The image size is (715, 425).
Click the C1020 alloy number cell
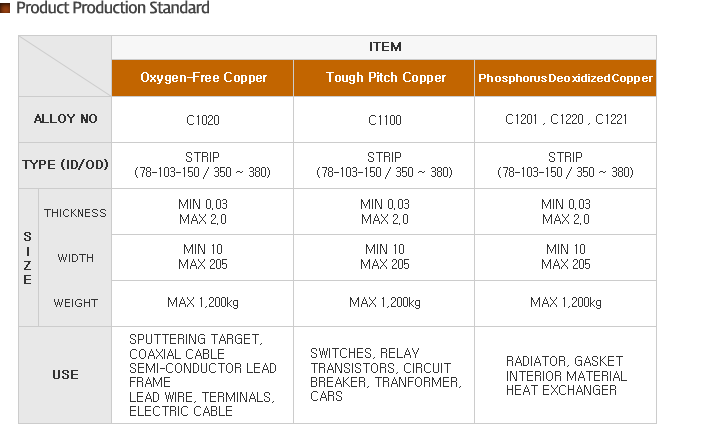click(x=202, y=119)
